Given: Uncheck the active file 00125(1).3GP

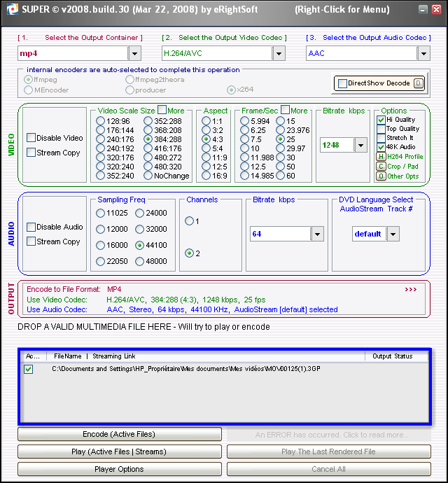Looking at the screenshot, I should pos(29,369).
